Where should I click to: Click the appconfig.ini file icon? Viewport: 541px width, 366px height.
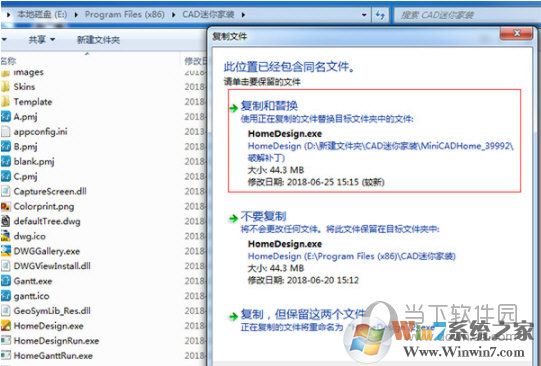(x=6, y=131)
